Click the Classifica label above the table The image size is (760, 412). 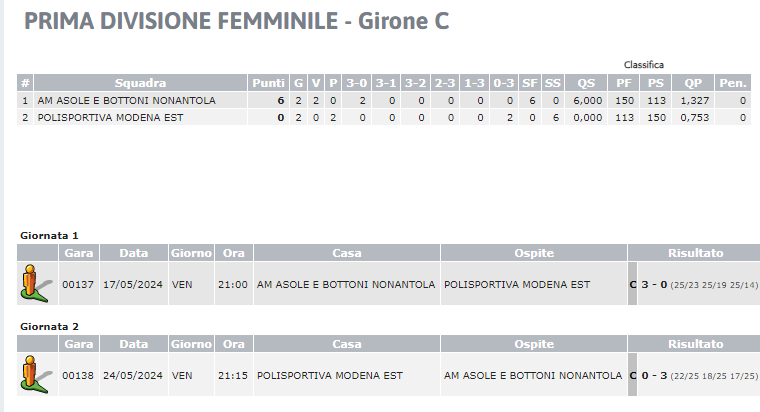coord(644,64)
